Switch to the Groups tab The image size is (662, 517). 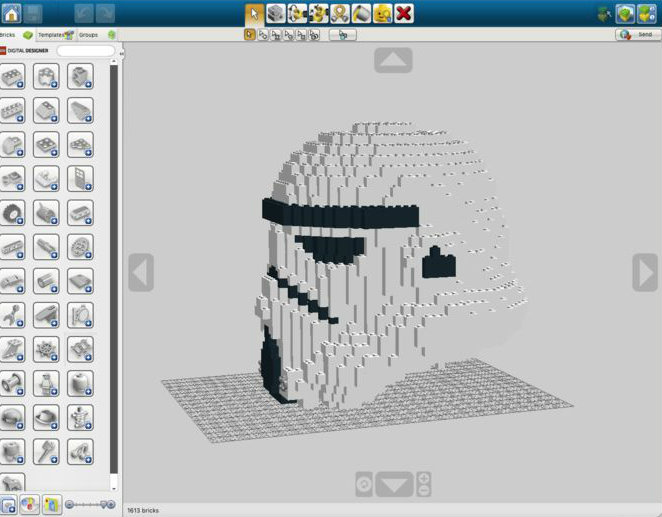(x=97, y=35)
